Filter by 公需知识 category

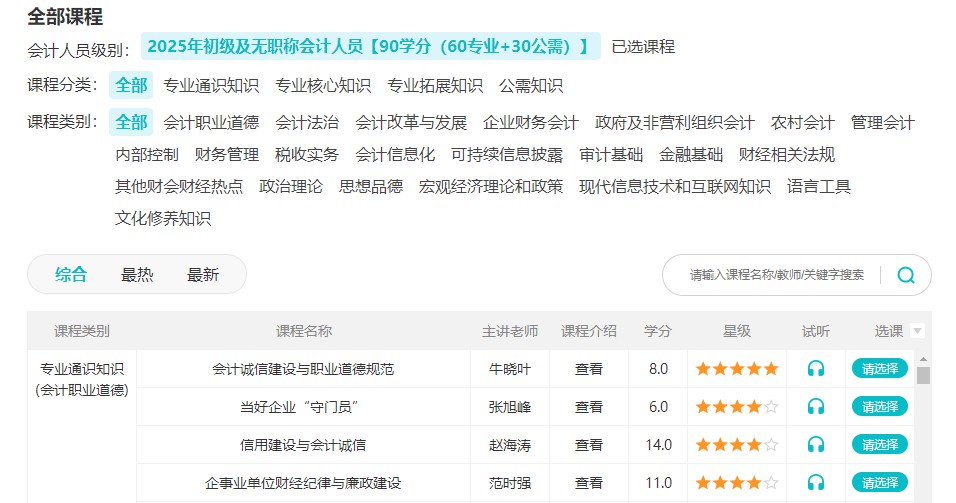pos(530,86)
